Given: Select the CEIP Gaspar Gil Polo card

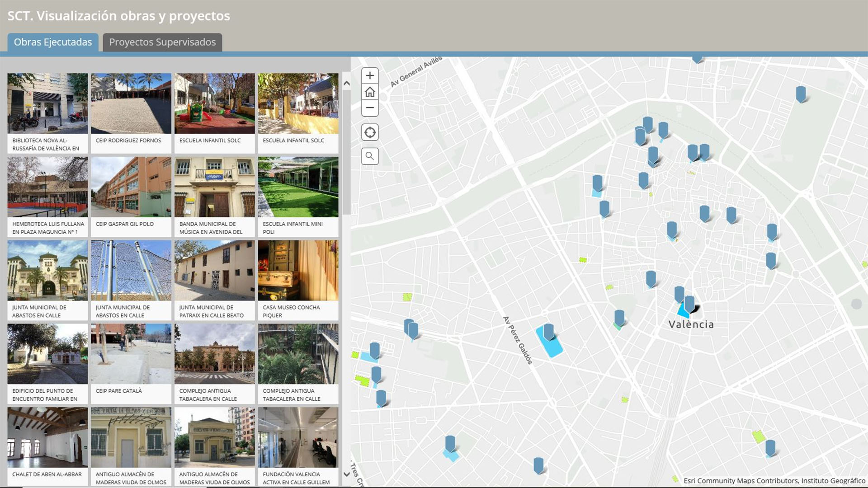Looking at the screenshot, I should [131, 197].
